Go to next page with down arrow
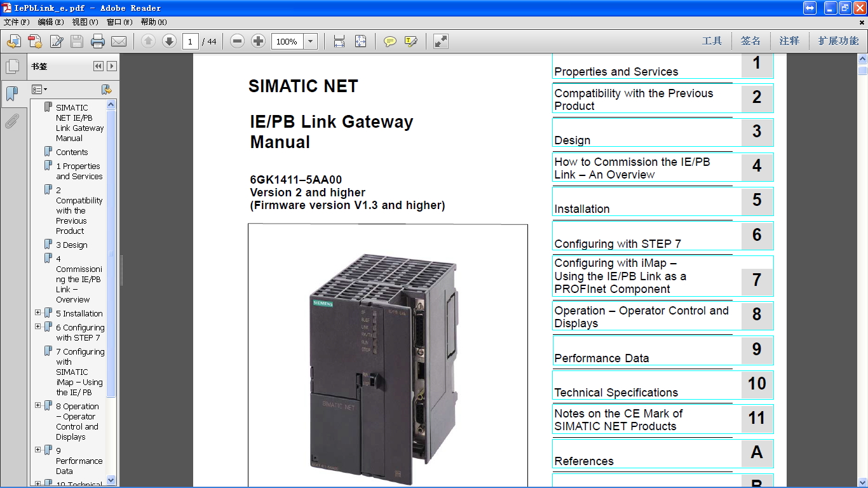The height and width of the screenshot is (488, 868). tap(169, 41)
